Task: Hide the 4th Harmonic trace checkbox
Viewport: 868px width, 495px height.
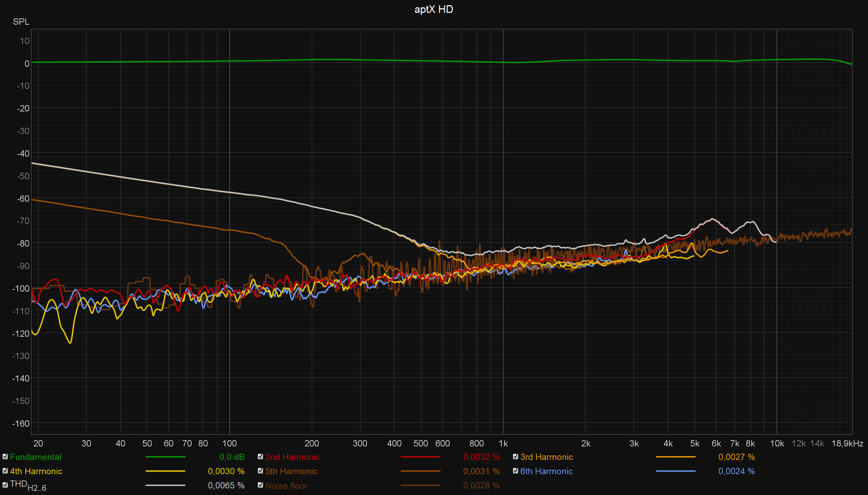Action: point(5,471)
